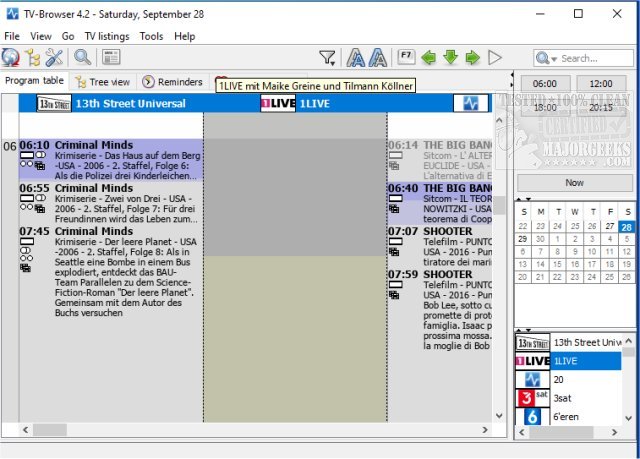
Task: Click the third channel header logo icon
Action: click(x=471, y=103)
